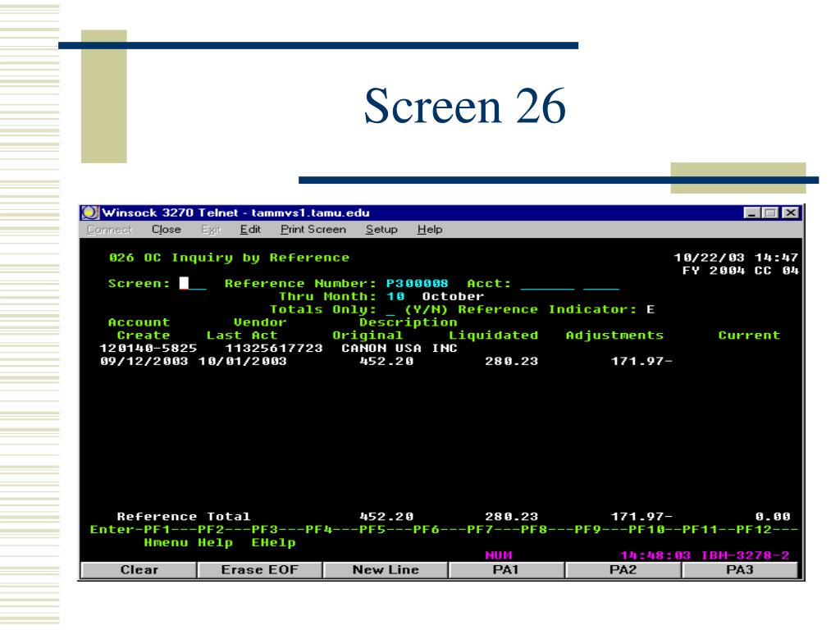Click the month name October

point(453,296)
